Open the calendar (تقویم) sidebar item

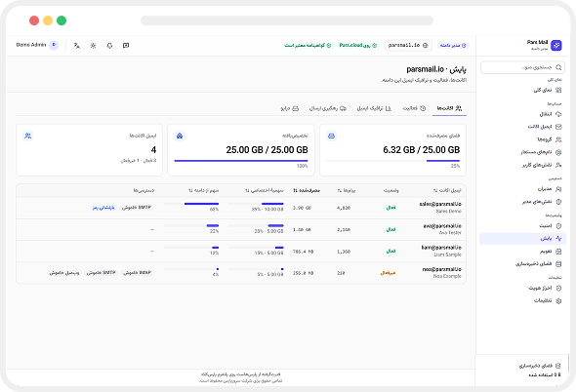[522, 252]
